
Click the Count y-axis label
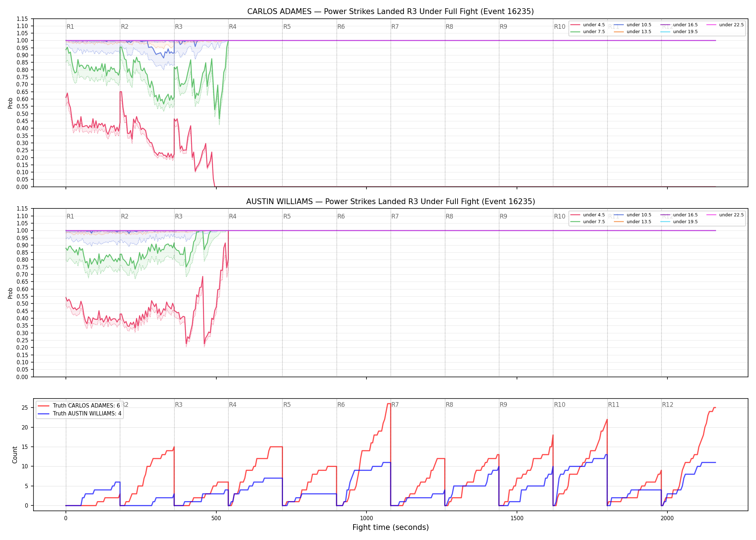[15, 455]
